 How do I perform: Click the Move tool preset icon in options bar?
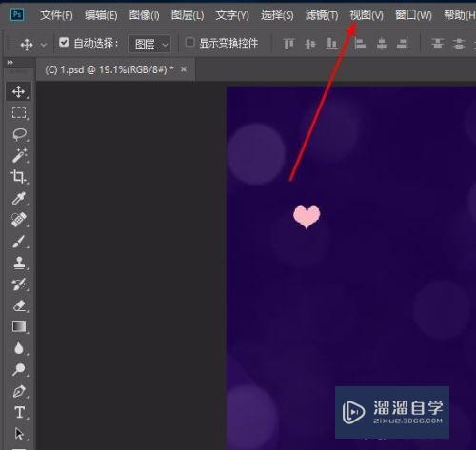(x=27, y=45)
